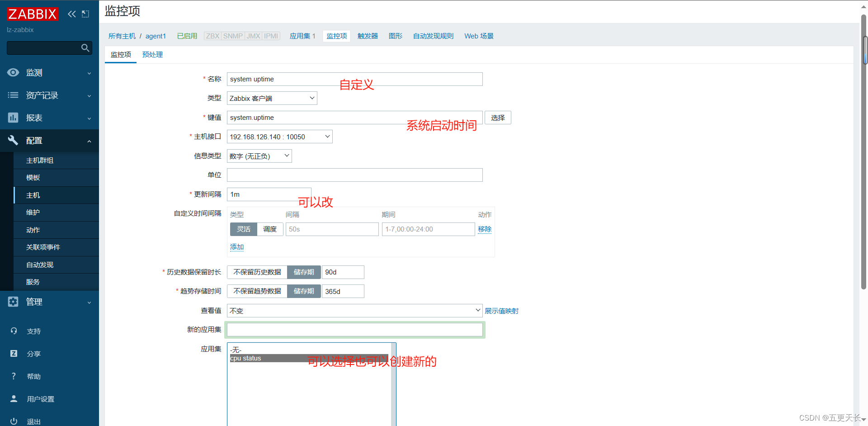Focus the 更新间隔 input field
This screenshot has height=426, width=868.
click(269, 194)
